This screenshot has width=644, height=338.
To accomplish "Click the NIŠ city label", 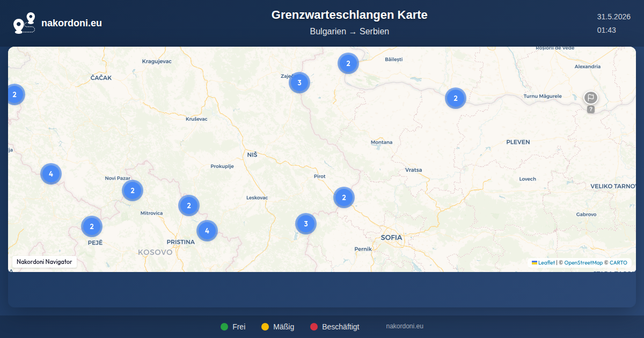I will (252, 155).
